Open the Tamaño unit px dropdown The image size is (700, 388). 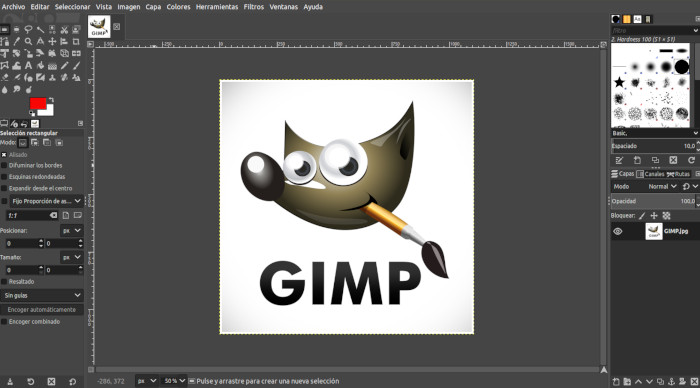71,257
